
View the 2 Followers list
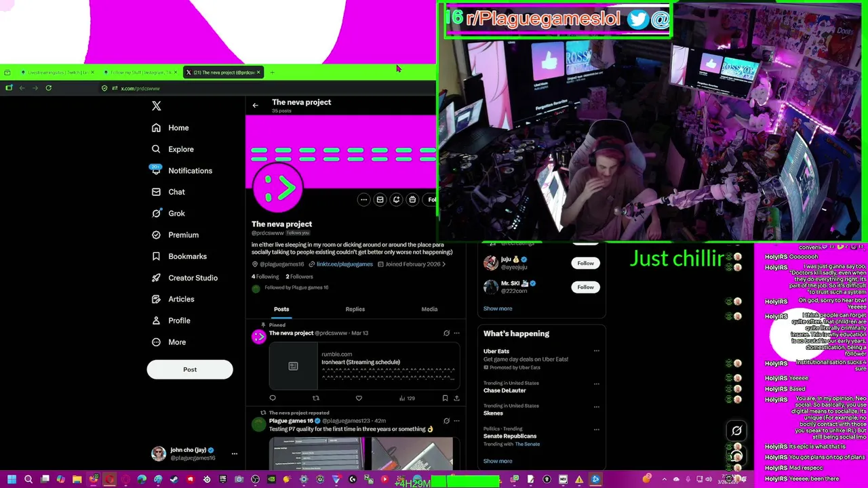click(299, 277)
